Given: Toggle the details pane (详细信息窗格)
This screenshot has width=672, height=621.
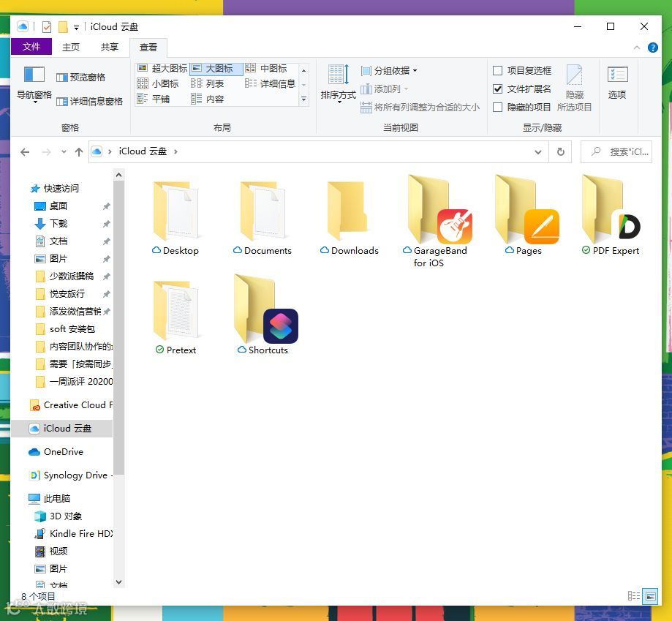Looking at the screenshot, I should (89, 101).
